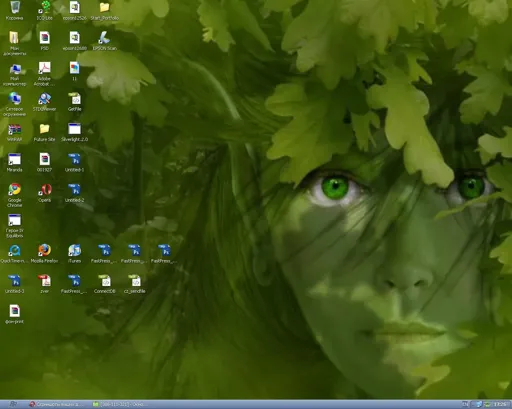Launch the Opera browser shortcut
Screen dimensions: 512x409
tap(45, 193)
